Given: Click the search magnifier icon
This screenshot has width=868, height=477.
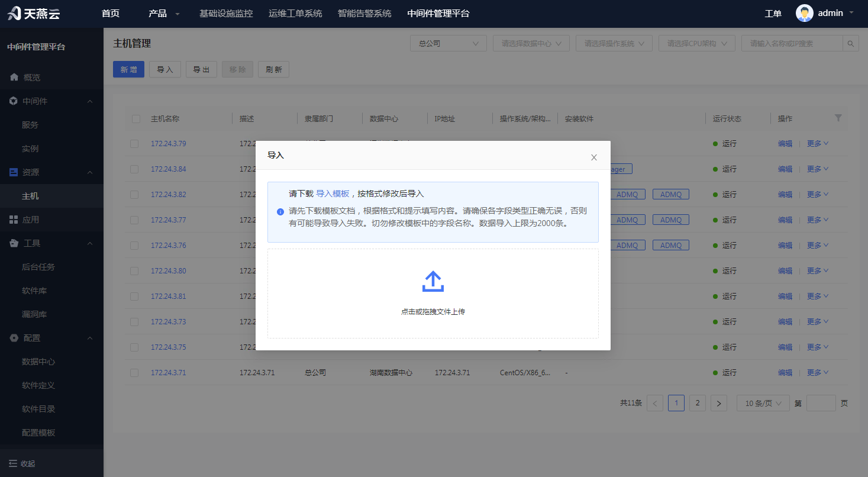Looking at the screenshot, I should [x=850, y=43].
